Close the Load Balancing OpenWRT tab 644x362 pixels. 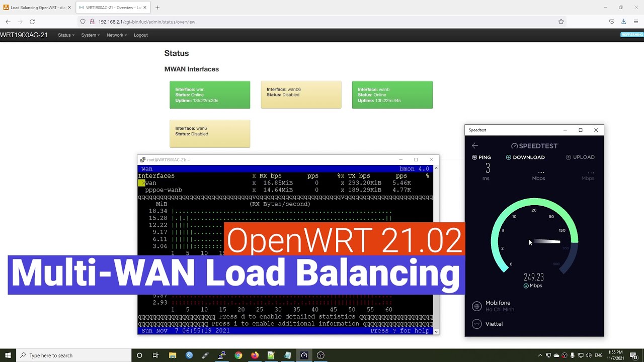(x=69, y=8)
